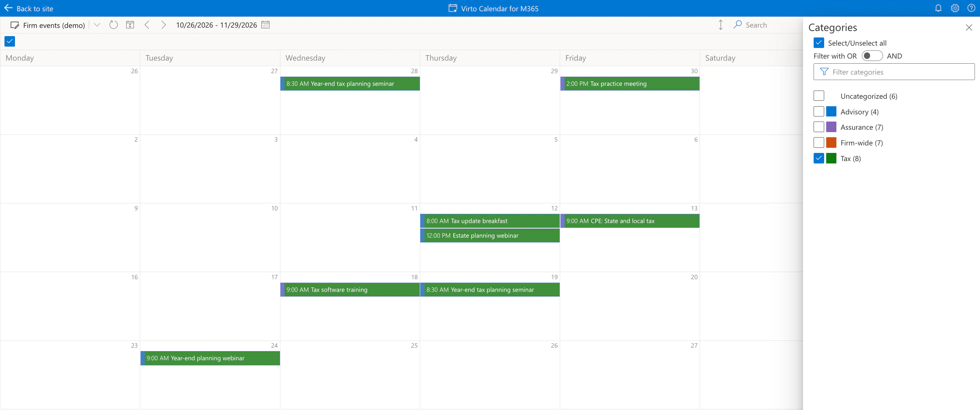Click the orange Firm-wide color swatch
980x410 pixels.
tap(831, 142)
